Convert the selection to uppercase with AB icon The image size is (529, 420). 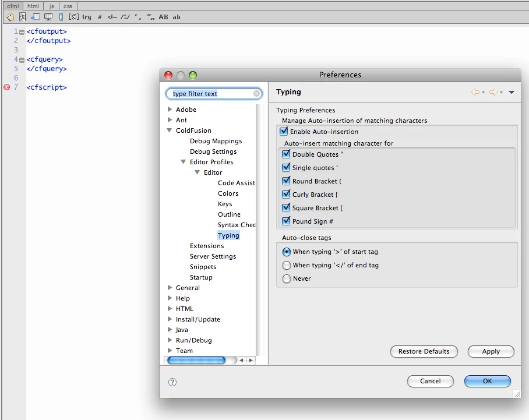click(163, 17)
